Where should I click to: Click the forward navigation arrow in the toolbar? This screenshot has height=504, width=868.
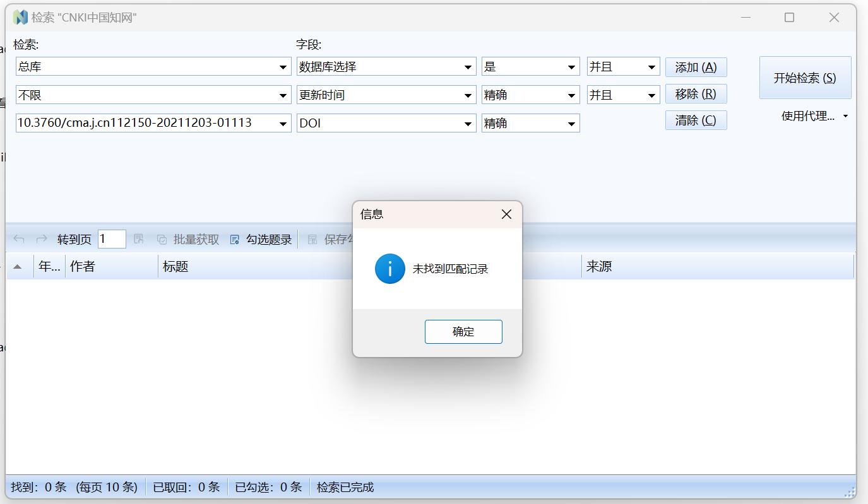click(40, 238)
